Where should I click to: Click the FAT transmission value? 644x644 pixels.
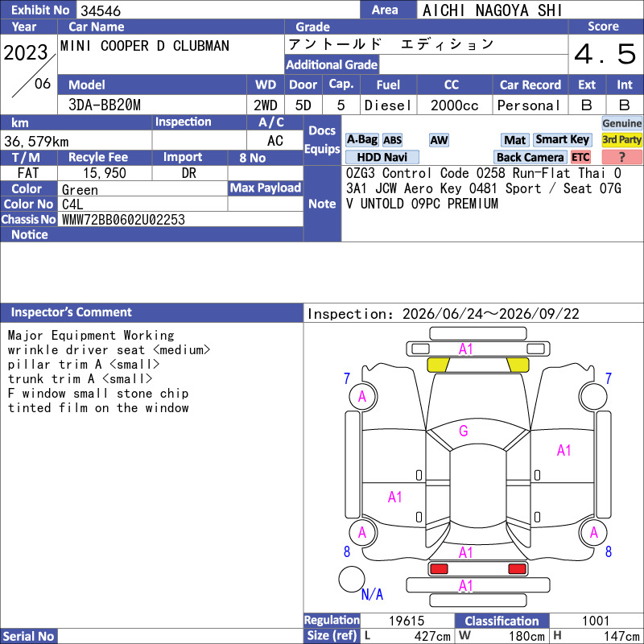pyautogui.click(x=28, y=173)
